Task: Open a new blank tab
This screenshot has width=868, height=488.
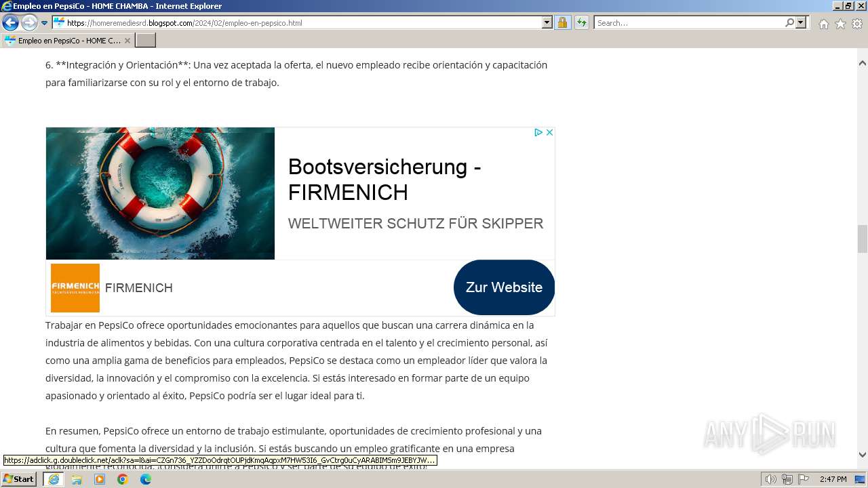Action: point(146,40)
